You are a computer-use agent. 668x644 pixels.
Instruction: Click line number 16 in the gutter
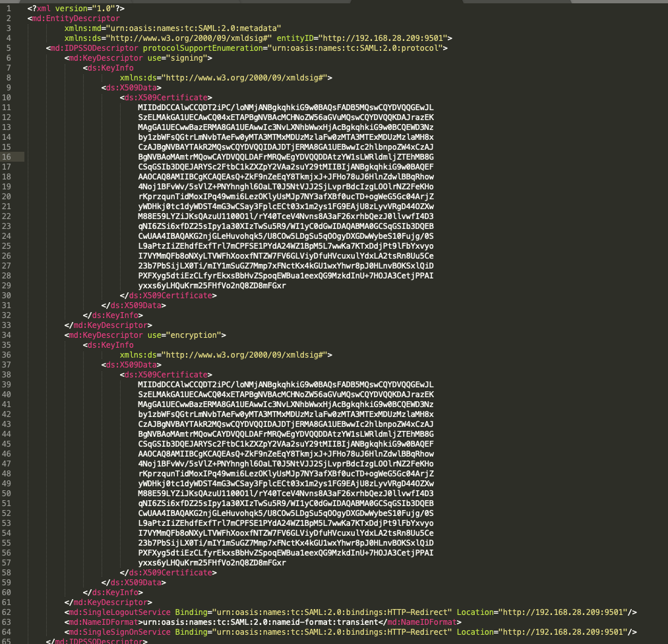pyautogui.click(x=7, y=157)
